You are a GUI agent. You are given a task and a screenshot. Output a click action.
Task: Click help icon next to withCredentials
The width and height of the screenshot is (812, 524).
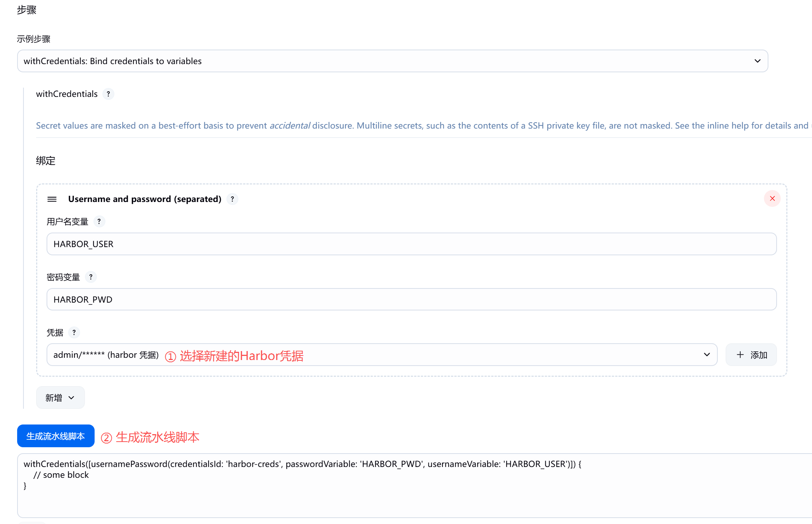[x=108, y=94]
